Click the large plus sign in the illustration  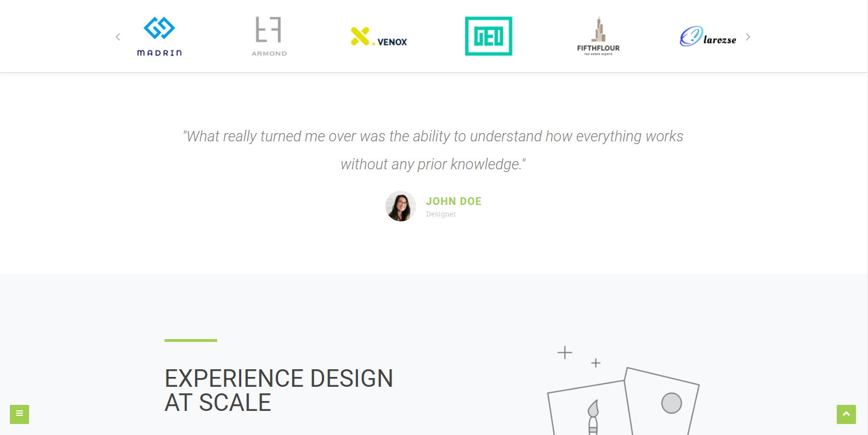pos(565,352)
